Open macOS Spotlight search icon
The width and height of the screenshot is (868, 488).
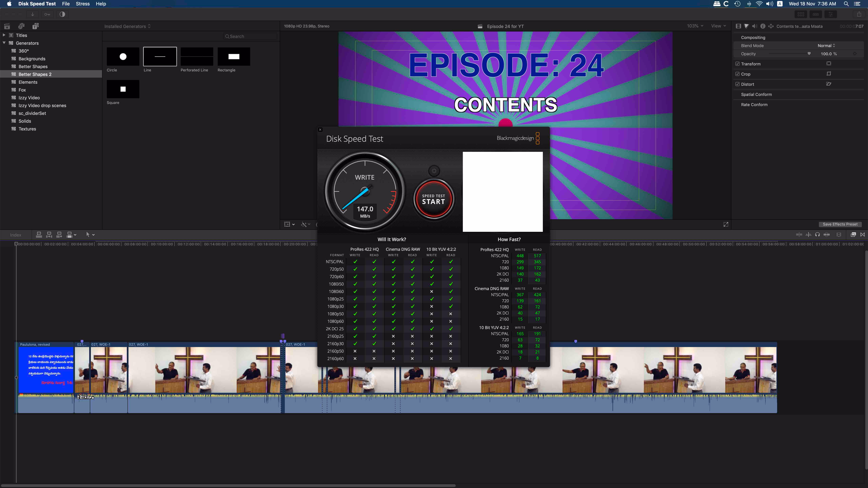846,4
